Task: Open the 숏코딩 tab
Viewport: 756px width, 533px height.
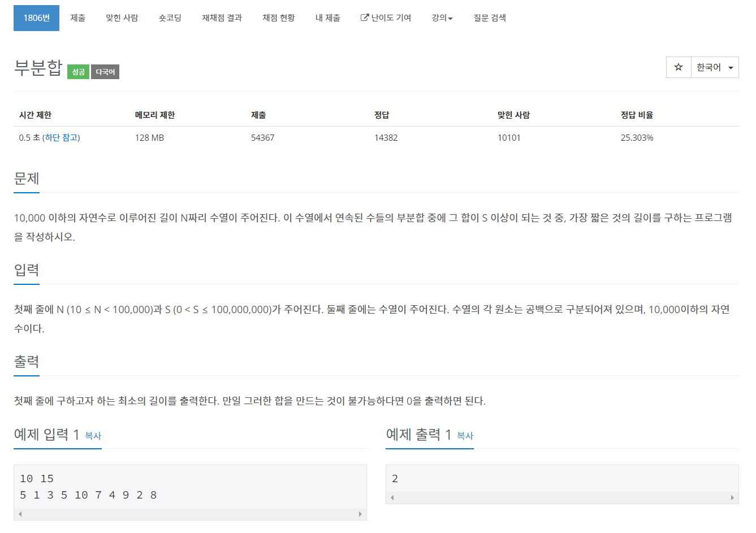Action: coord(170,18)
